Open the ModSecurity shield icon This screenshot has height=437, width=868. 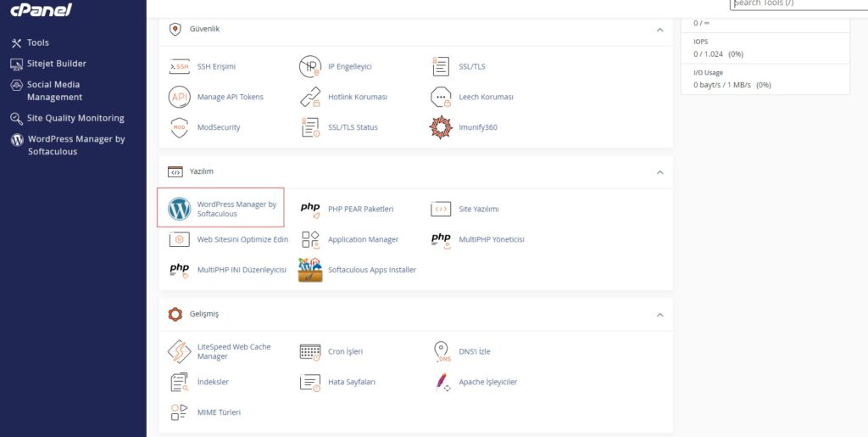(x=180, y=127)
